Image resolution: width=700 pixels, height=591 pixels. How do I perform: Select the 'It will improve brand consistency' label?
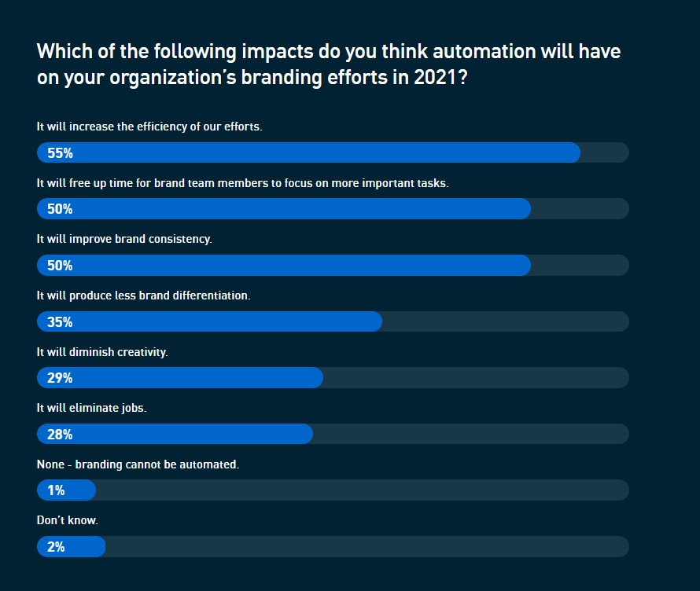coord(124,239)
